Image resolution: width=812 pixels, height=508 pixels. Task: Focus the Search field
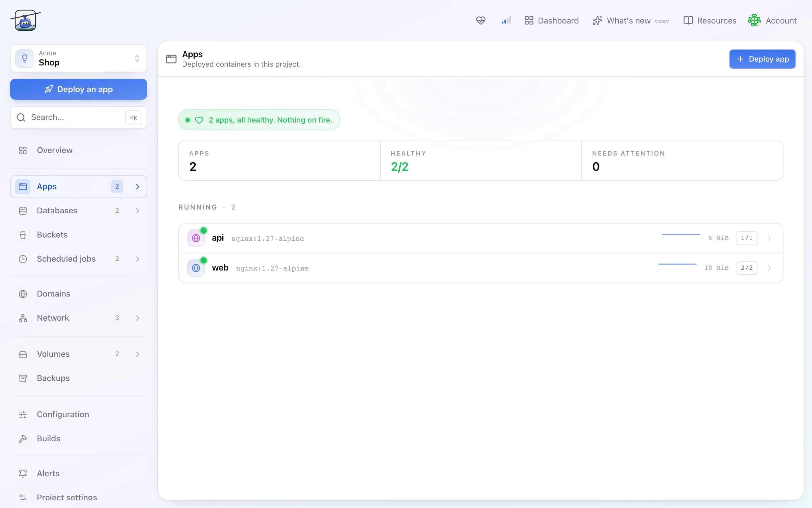[79, 117]
